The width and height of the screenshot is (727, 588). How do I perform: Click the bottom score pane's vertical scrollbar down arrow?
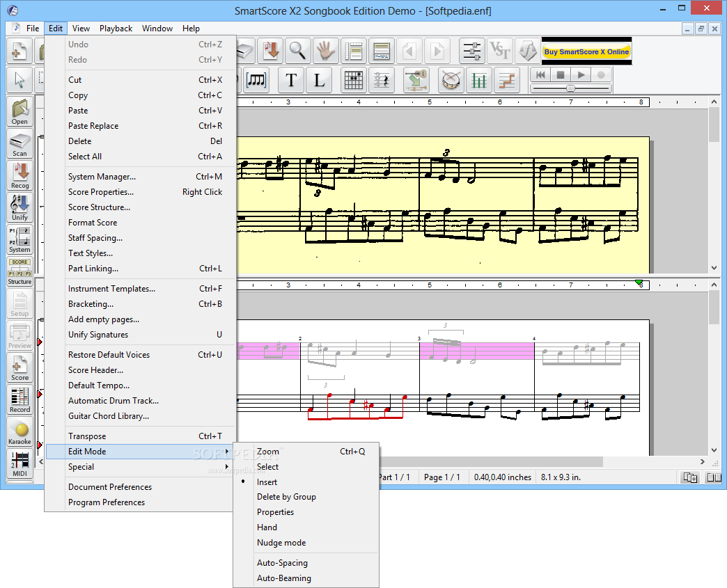(x=714, y=450)
